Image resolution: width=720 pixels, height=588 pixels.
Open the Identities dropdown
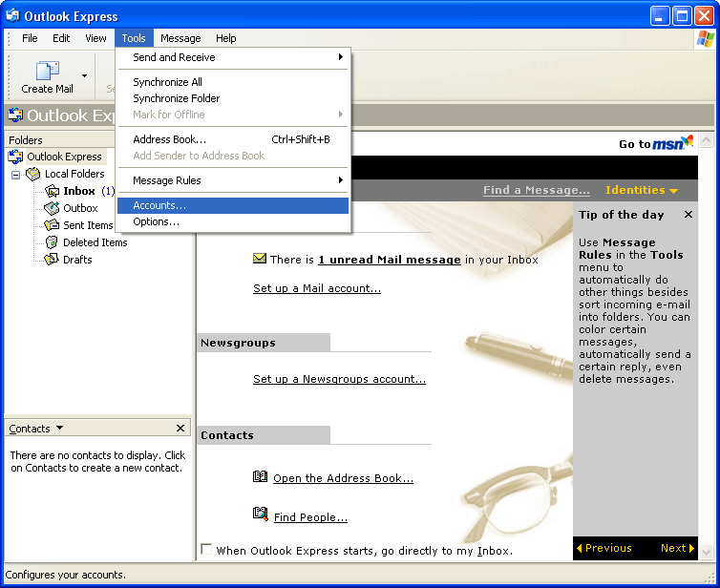(x=642, y=190)
